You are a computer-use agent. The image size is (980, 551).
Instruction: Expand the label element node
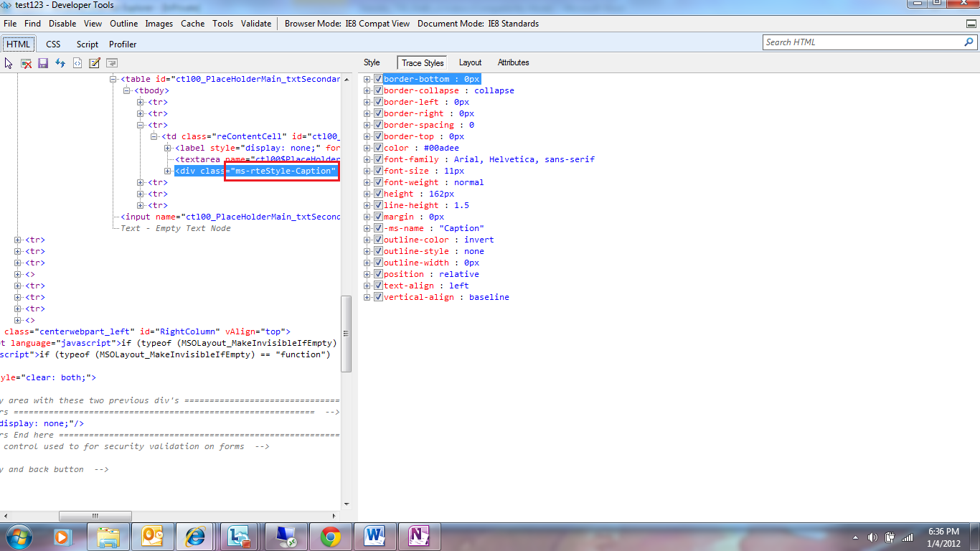click(169, 148)
